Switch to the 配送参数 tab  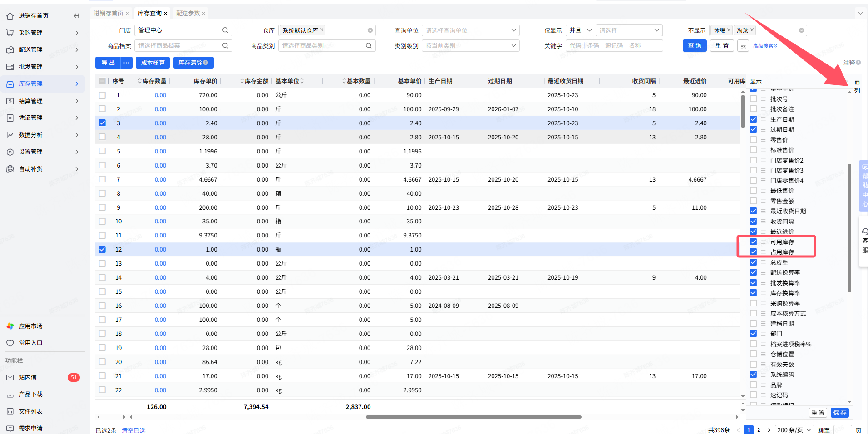point(188,14)
